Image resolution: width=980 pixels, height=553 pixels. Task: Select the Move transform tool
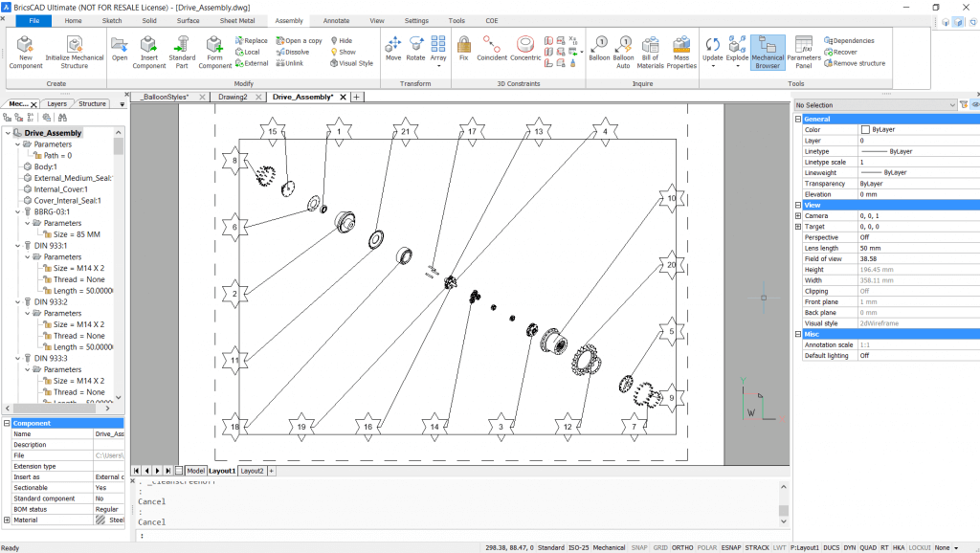pos(393,50)
